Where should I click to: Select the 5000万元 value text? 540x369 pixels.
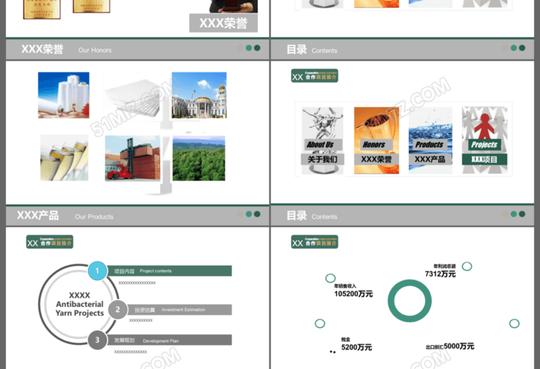[459, 346]
